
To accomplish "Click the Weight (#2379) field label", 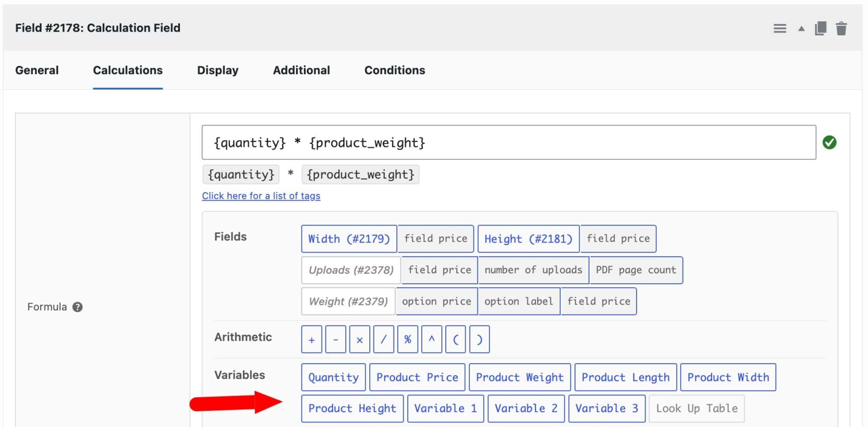I will (348, 301).
